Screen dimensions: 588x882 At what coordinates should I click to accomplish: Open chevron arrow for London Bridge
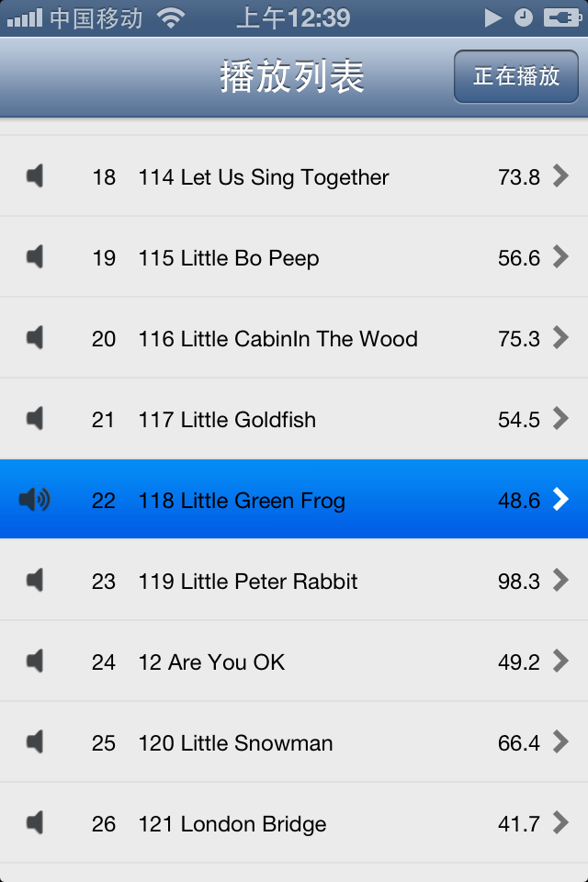click(560, 823)
